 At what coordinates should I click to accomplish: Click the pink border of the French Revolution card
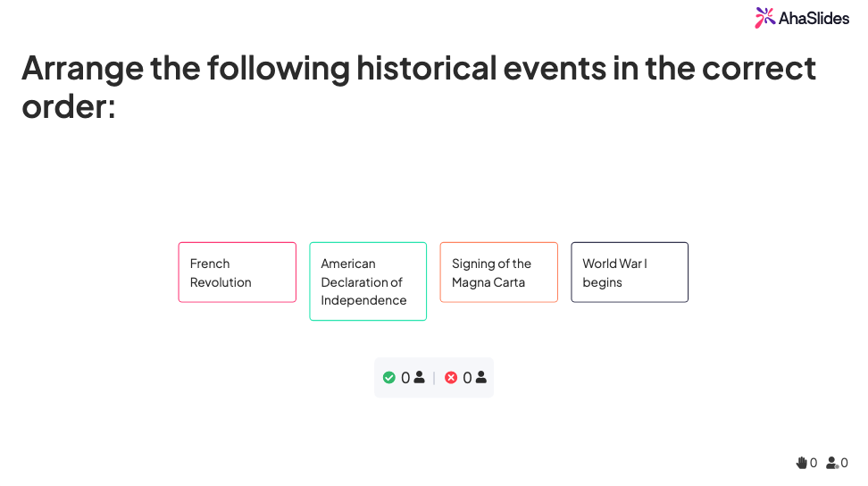[x=179, y=272]
